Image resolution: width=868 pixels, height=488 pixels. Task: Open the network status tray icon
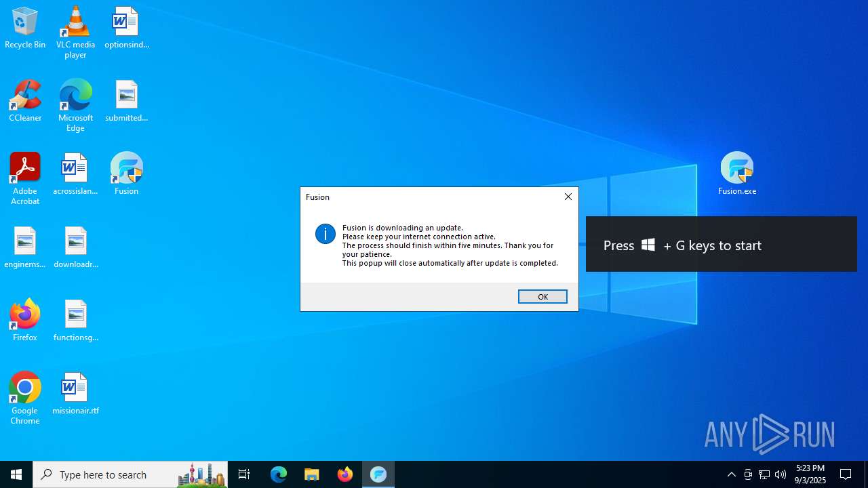[x=764, y=474]
